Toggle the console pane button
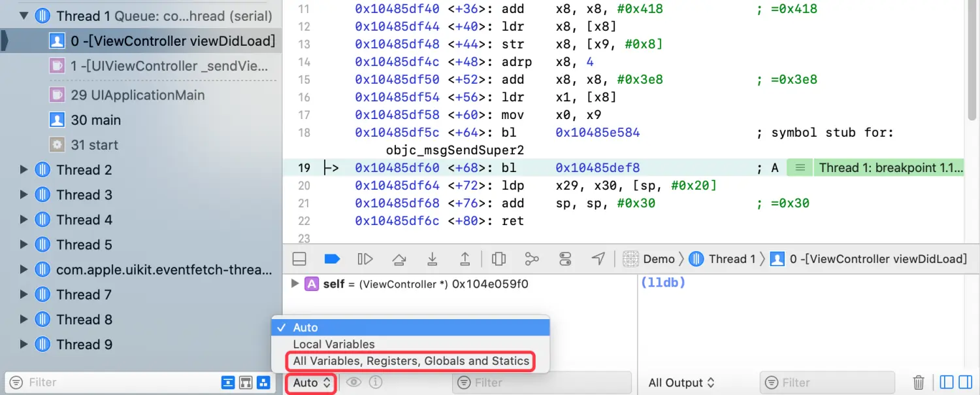980x395 pixels. coord(964,383)
